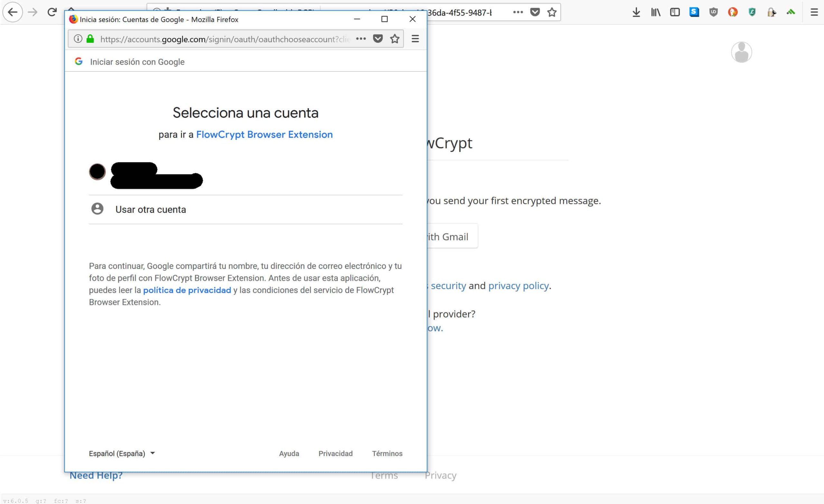The width and height of the screenshot is (824, 504).
Task: Click the profile avatar on FlowCrypt page
Action: [x=741, y=52]
